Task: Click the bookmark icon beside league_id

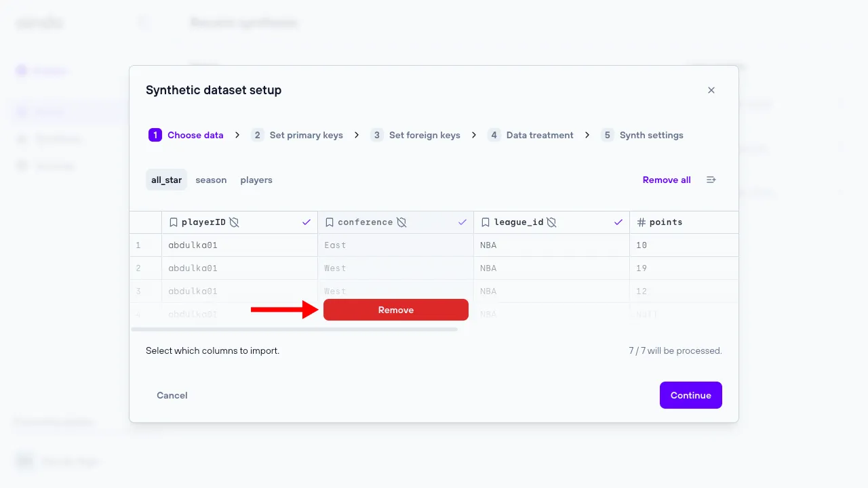Action: tap(486, 222)
